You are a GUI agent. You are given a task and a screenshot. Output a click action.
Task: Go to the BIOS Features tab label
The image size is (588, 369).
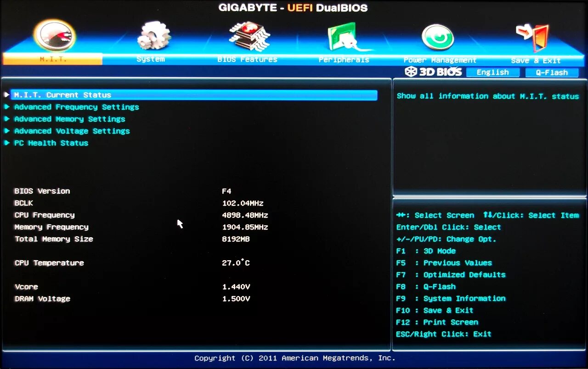[x=247, y=60]
